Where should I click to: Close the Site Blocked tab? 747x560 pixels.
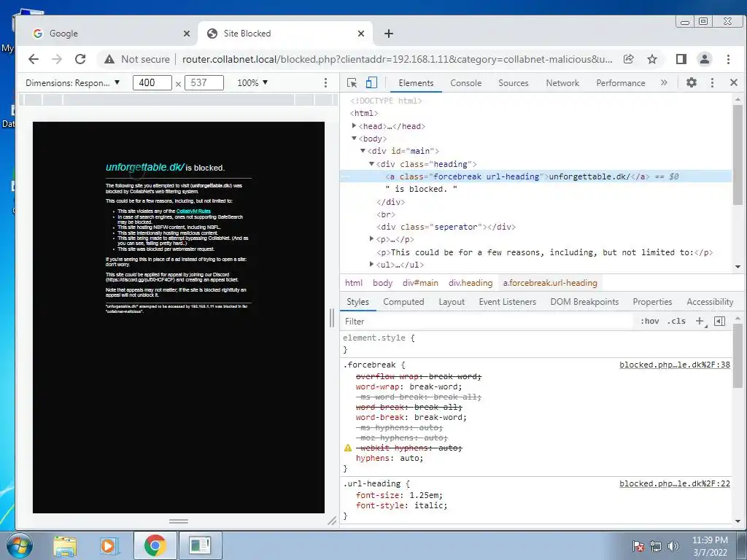(x=360, y=34)
